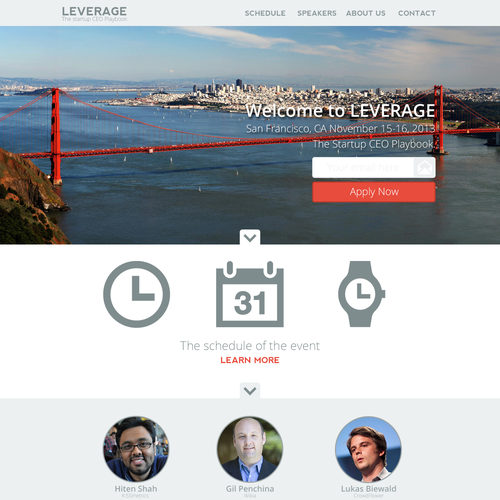Select Lukas Biewald's profile photo

pyautogui.click(x=368, y=449)
